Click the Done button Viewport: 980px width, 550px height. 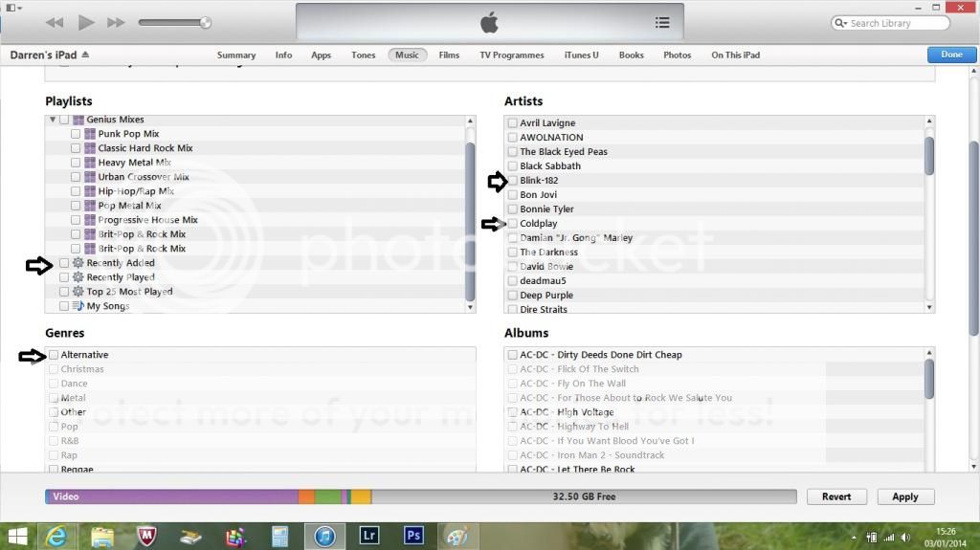951,55
